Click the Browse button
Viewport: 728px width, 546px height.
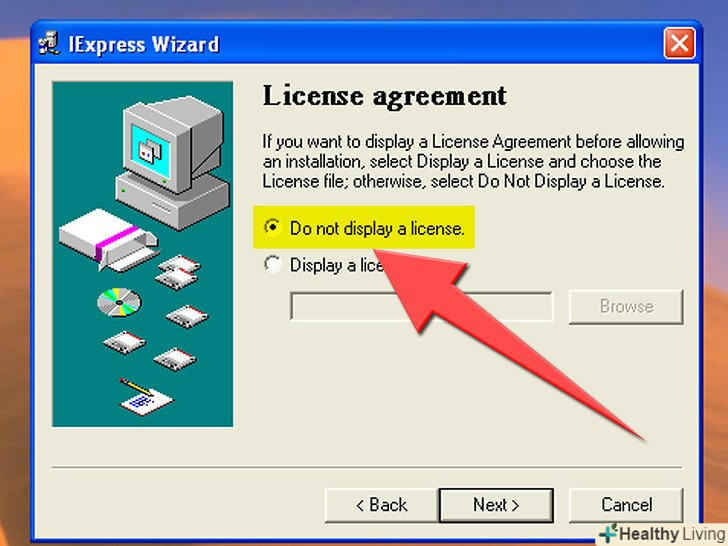(x=626, y=306)
